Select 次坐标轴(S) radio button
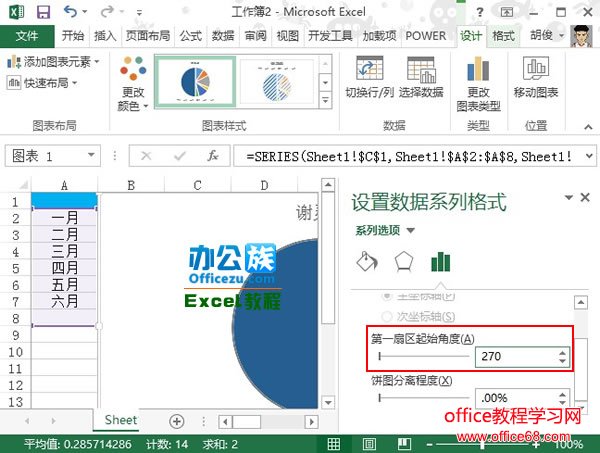 (x=387, y=316)
